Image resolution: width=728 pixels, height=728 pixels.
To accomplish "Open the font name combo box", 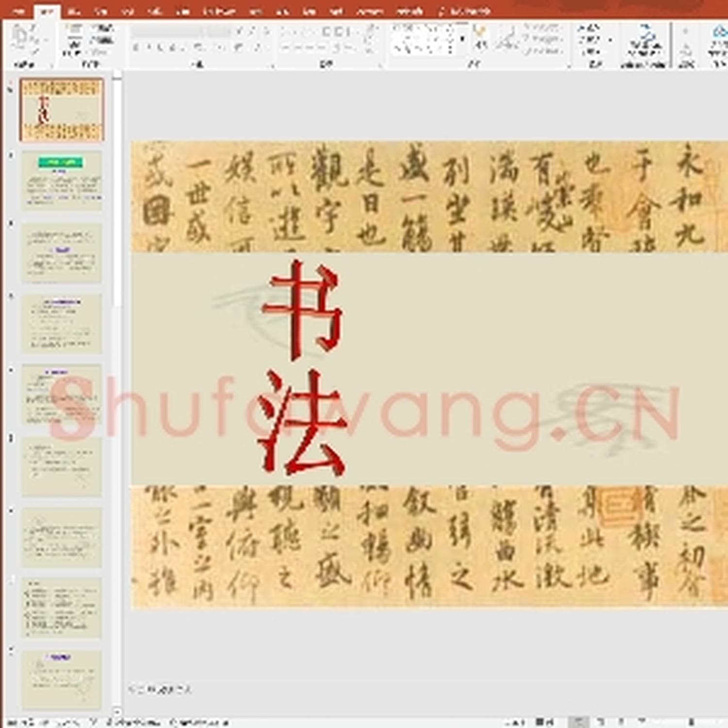I will coord(167,32).
